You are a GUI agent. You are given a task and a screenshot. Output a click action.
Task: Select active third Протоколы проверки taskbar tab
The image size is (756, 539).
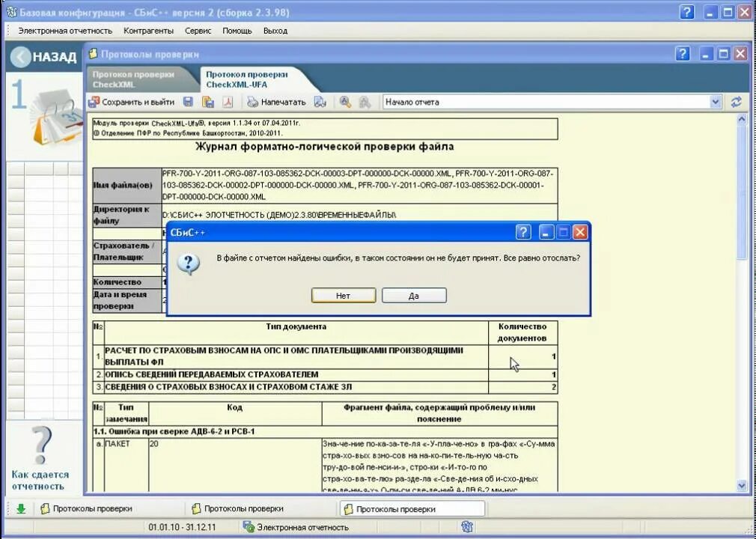point(412,508)
